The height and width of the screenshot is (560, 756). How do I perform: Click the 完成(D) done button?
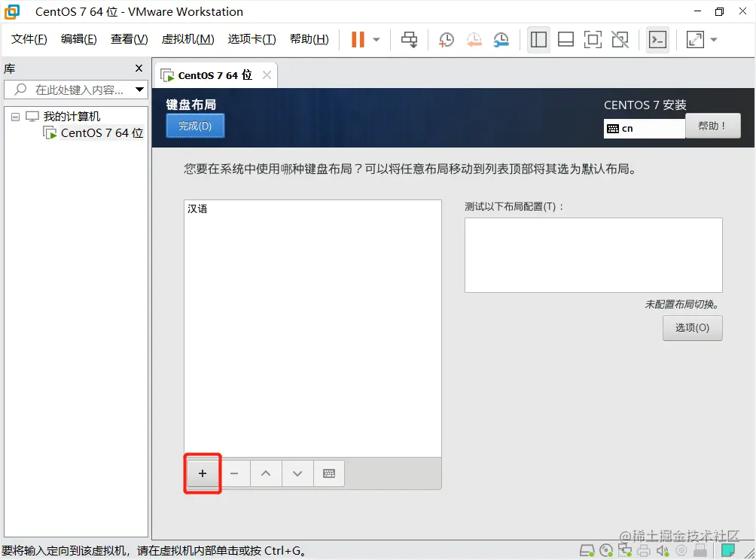(195, 126)
